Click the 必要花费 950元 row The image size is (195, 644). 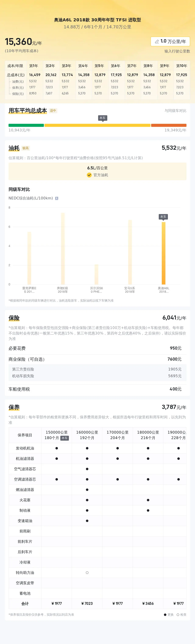pyautogui.click(x=97, y=348)
